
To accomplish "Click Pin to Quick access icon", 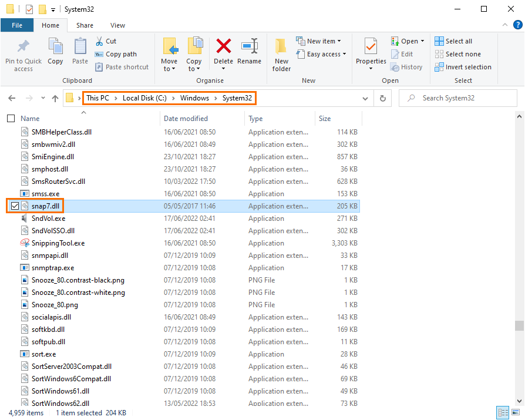I will pos(23,47).
